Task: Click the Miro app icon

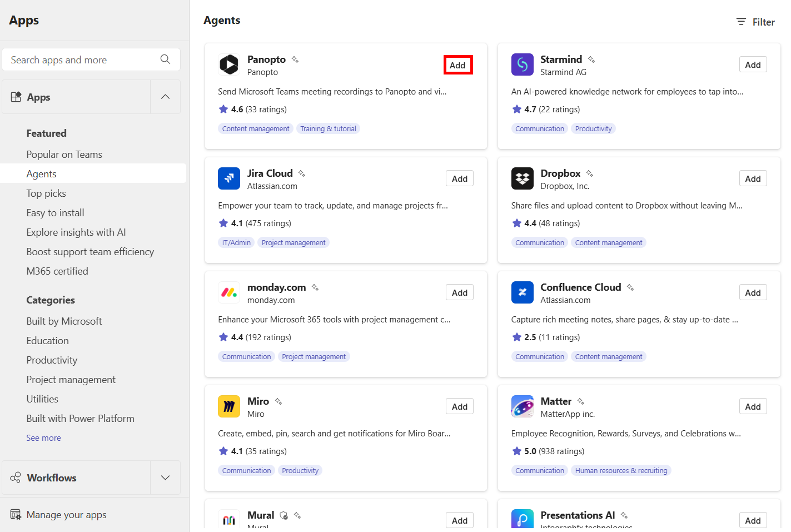Action: [229, 406]
